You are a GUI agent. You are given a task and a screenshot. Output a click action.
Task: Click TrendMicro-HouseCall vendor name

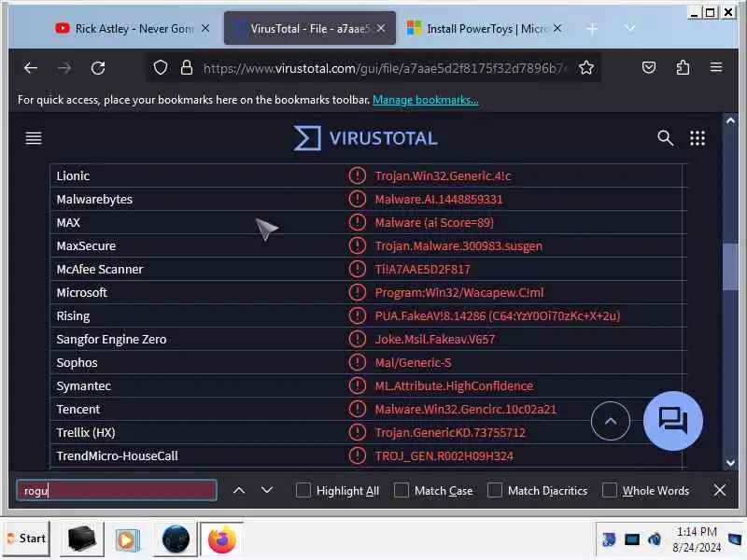[x=117, y=455]
